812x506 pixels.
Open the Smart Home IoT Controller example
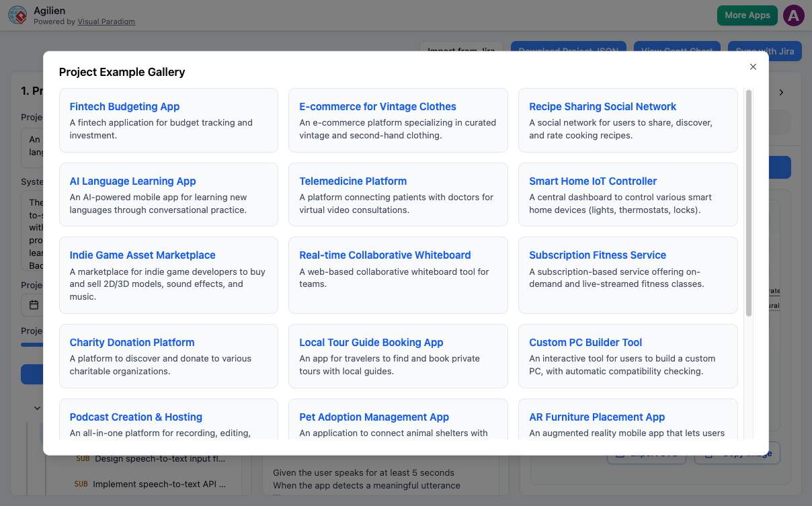click(x=592, y=181)
